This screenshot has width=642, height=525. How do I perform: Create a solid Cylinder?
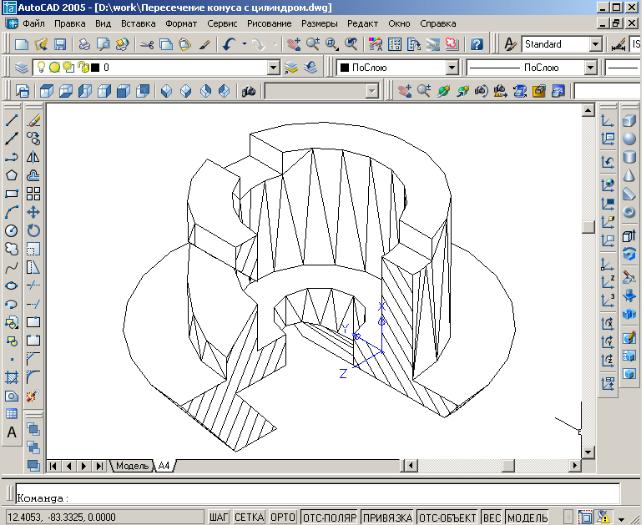[629, 157]
